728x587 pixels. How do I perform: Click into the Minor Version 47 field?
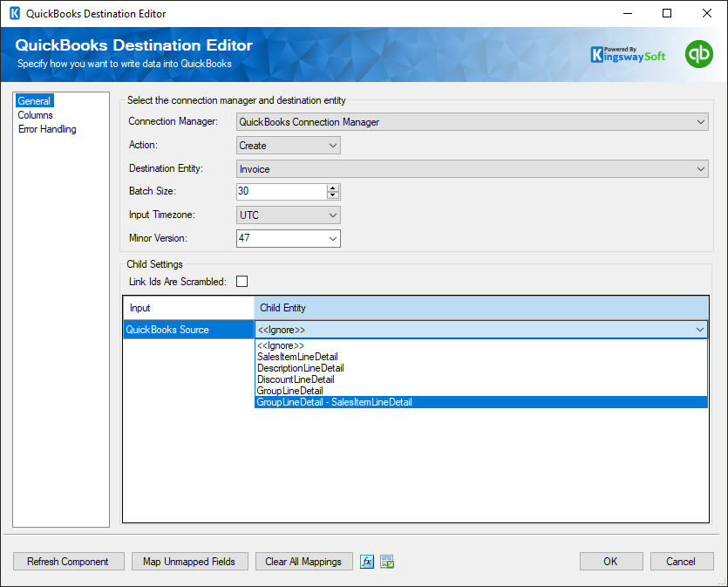tap(282, 238)
